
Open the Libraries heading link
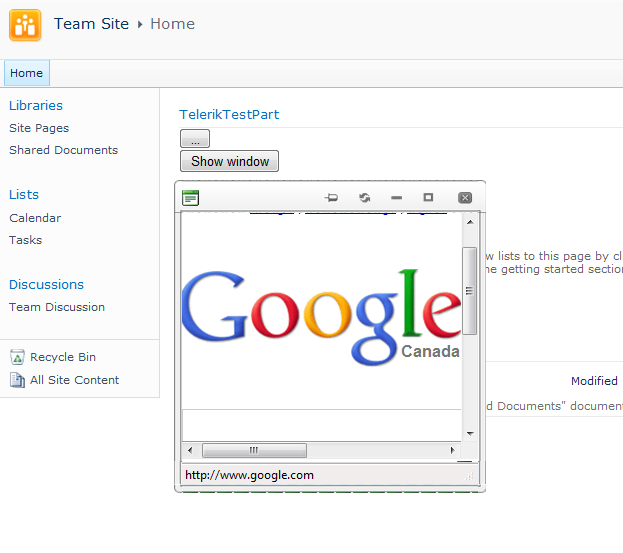pos(36,105)
